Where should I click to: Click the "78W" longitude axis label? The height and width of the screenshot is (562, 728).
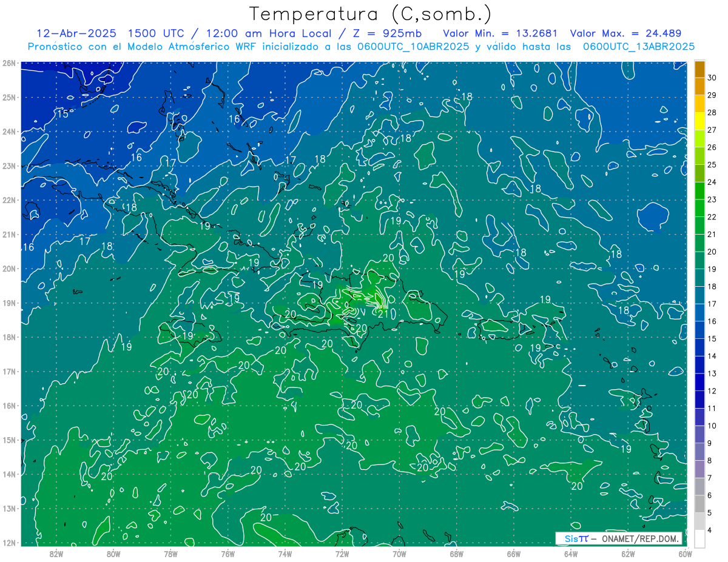tap(170, 554)
